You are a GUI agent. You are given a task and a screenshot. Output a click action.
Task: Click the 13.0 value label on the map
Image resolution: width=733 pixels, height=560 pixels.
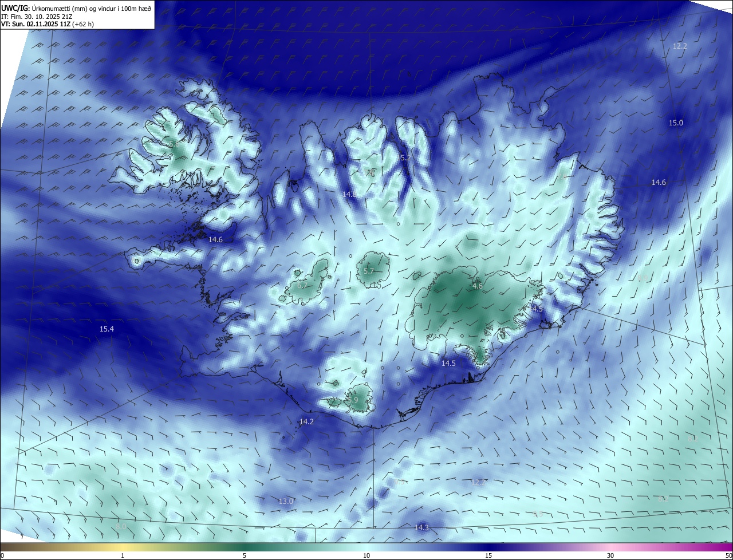coord(286,501)
